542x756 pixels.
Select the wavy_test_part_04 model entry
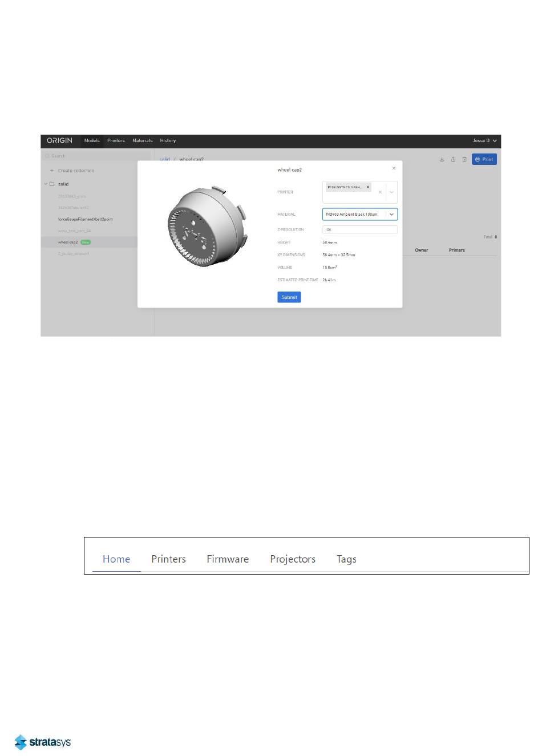click(74, 231)
